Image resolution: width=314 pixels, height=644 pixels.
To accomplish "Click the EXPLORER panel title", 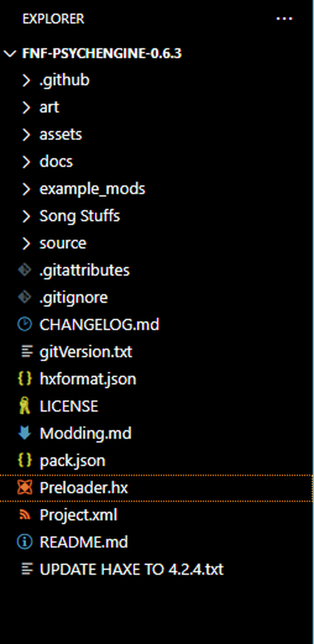I will pos(53,19).
